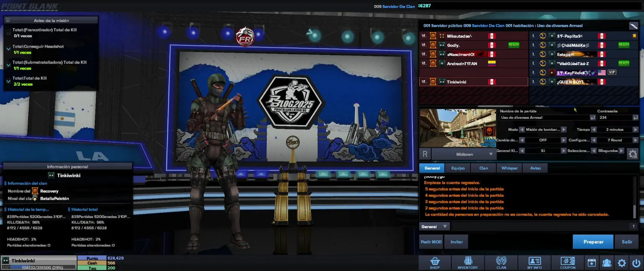Click the power exit icon
The height and width of the screenshot is (271, 644).
tap(636, 263)
